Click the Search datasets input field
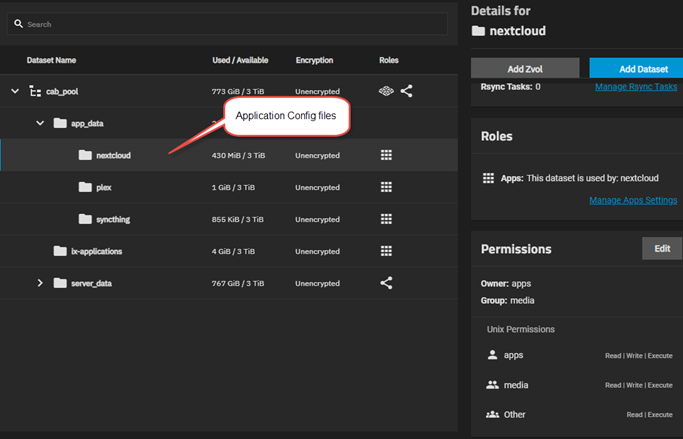The width and height of the screenshot is (683, 439). point(227,24)
